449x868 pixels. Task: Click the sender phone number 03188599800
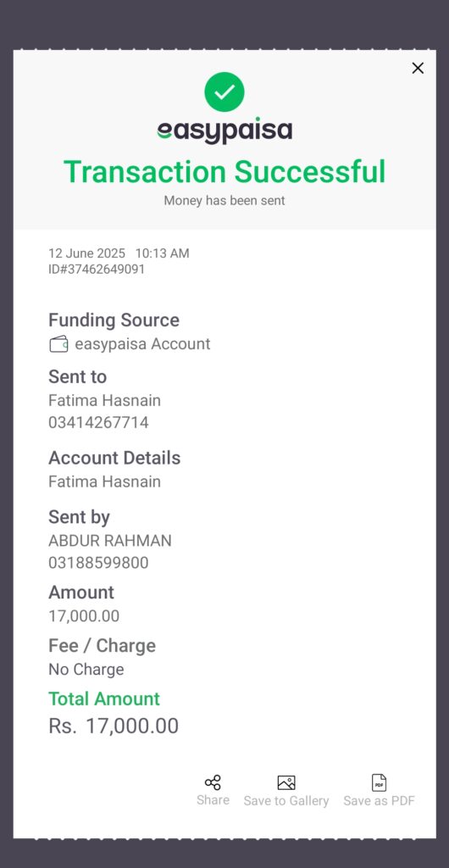point(98,563)
